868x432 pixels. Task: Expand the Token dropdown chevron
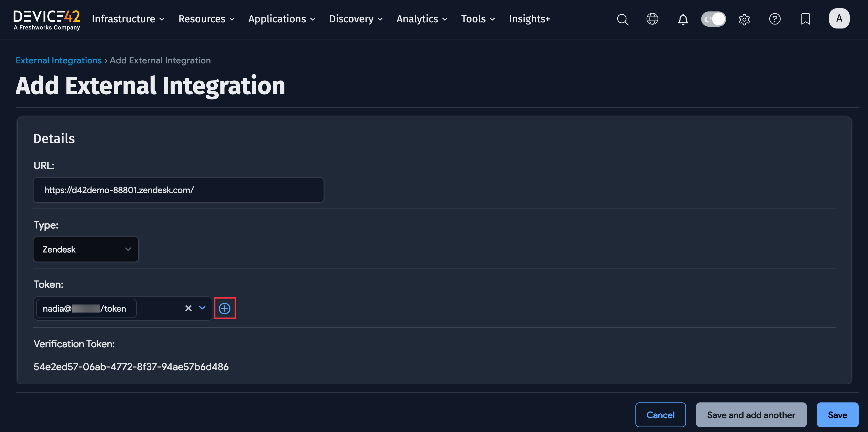click(x=202, y=308)
